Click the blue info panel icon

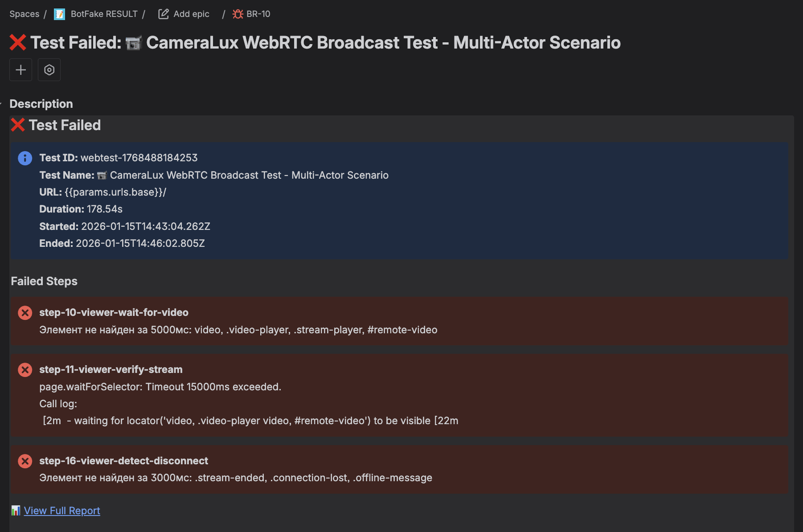click(x=25, y=158)
